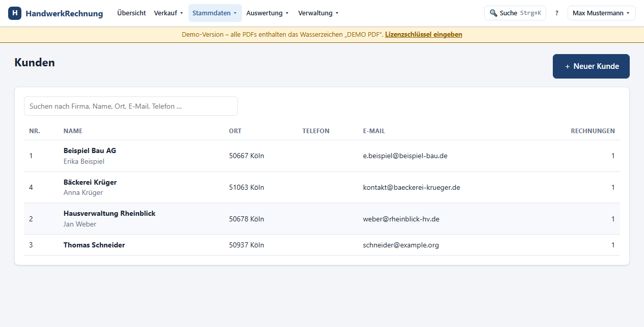Image resolution: width=644 pixels, height=327 pixels.
Task: Click the HandwerkRechnung brand name
Action: click(x=64, y=13)
